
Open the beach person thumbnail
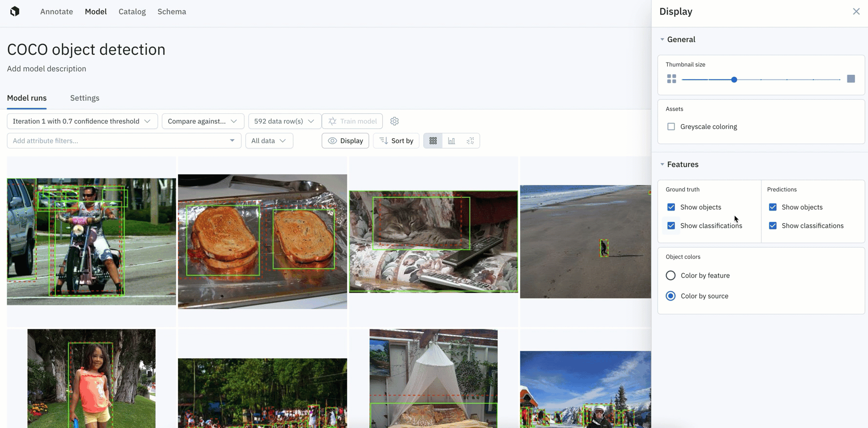(x=586, y=242)
